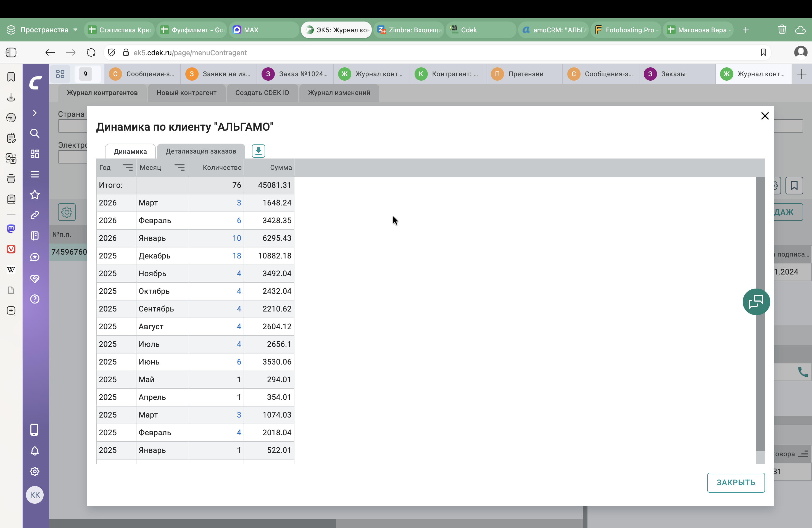Open the chat support bubble icon
This screenshot has height=528, width=812.
(x=756, y=302)
